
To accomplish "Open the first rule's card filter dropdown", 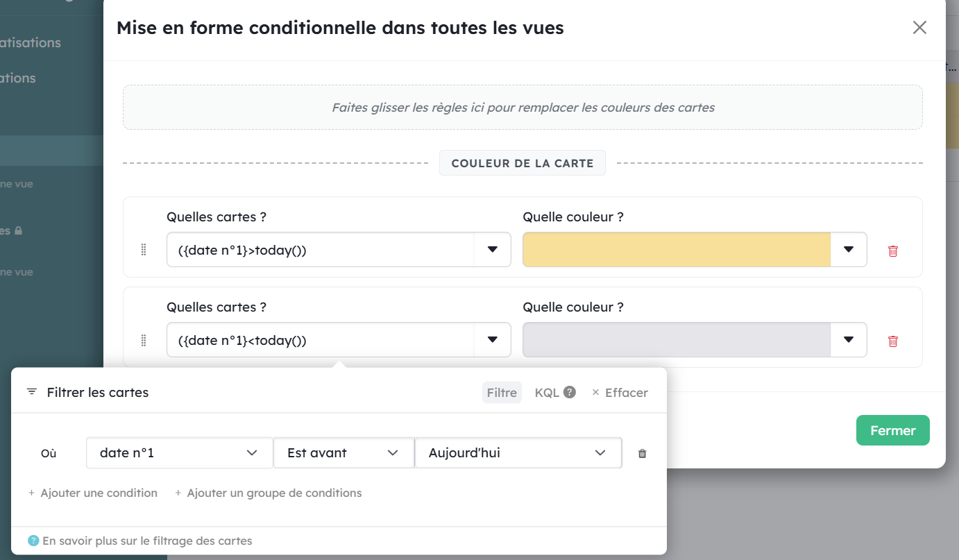I will (493, 250).
